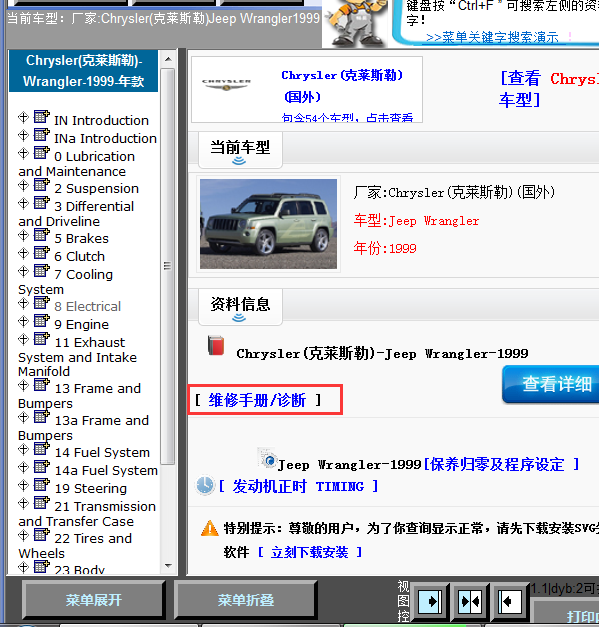Switch to the 当前车型 tab

click(240, 150)
